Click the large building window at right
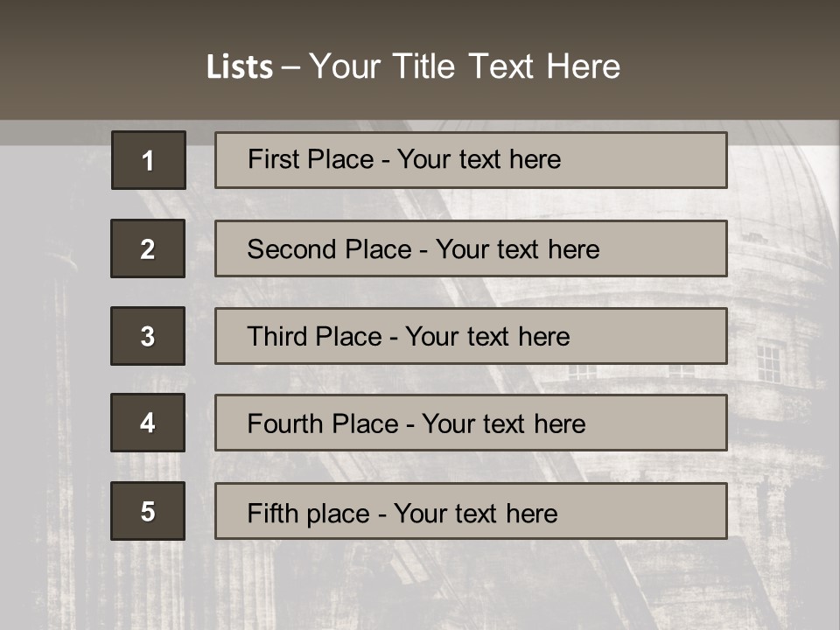This screenshot has width=840, height=630. pos(769,362)
